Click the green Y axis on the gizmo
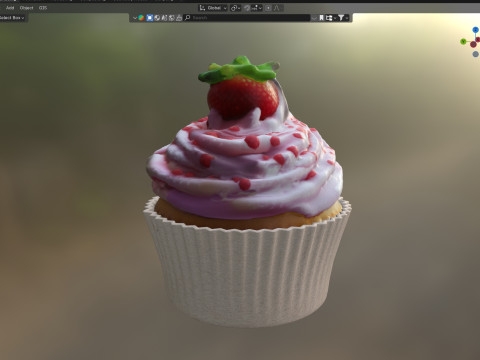The height and width of the screenshot is (360, 480). click(463, 41)
